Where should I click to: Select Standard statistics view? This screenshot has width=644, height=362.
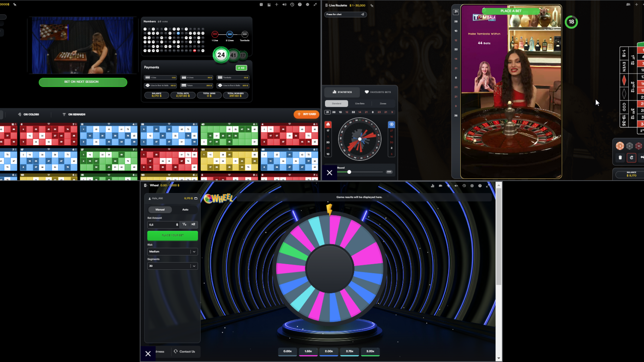(x=336, y=104)
